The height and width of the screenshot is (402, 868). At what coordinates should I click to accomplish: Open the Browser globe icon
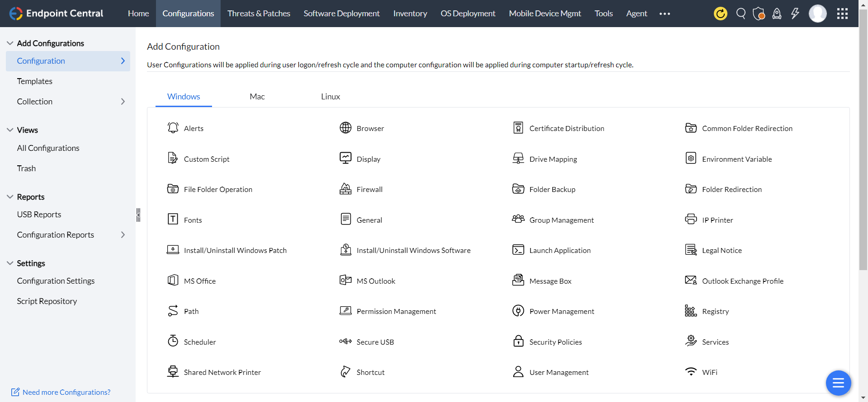(x=345, y=128)
